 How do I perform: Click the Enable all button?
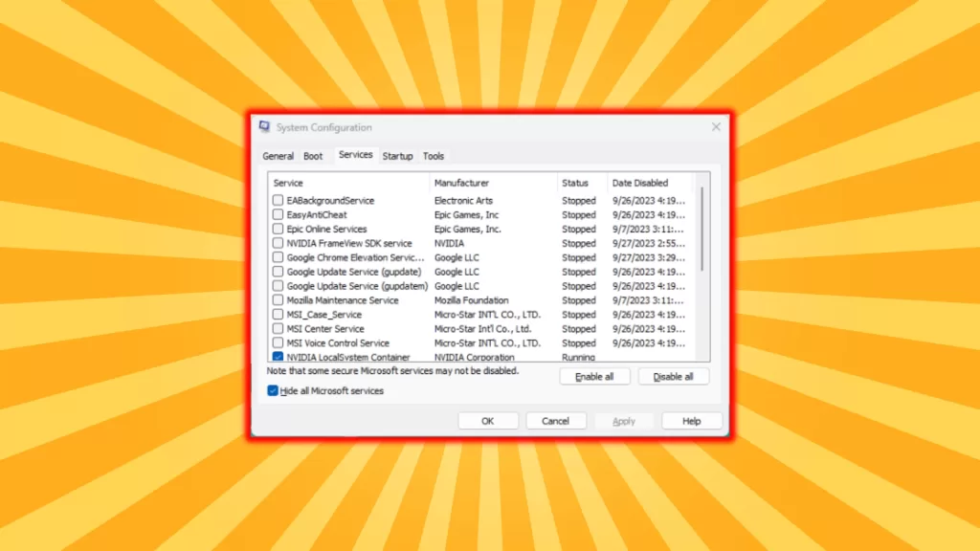tap(594, 377)
